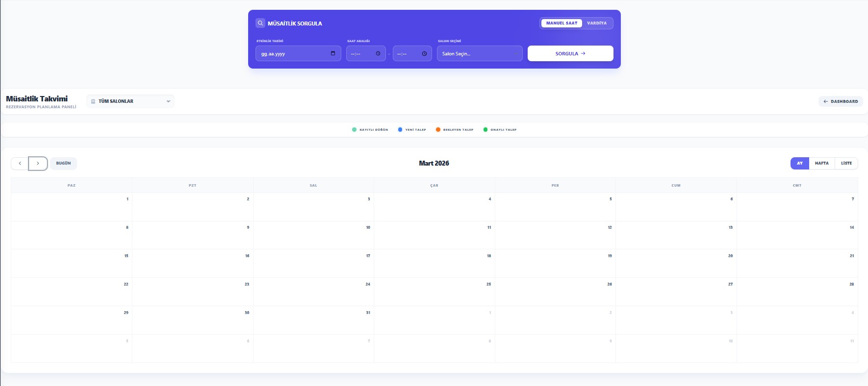Select the Ay calendar view

[x=799, y=163]
